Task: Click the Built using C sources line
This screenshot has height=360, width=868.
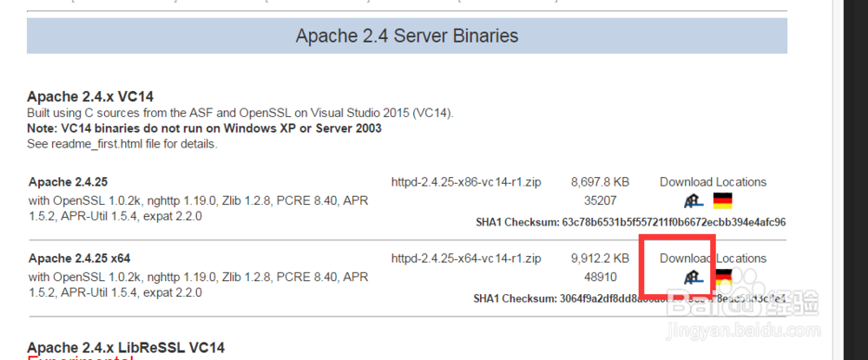Action: pyautogui.click(x=240, y=114)
